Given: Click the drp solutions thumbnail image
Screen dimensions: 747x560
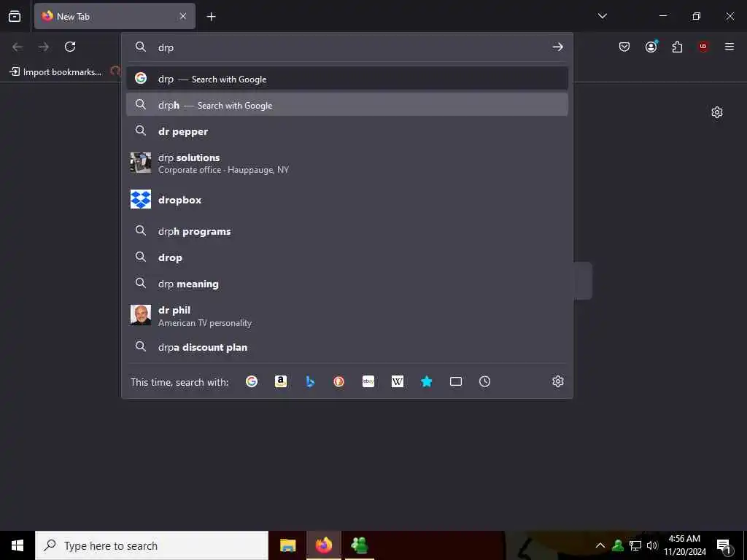Looking at the screenshot, I should [x=141, y=163].
